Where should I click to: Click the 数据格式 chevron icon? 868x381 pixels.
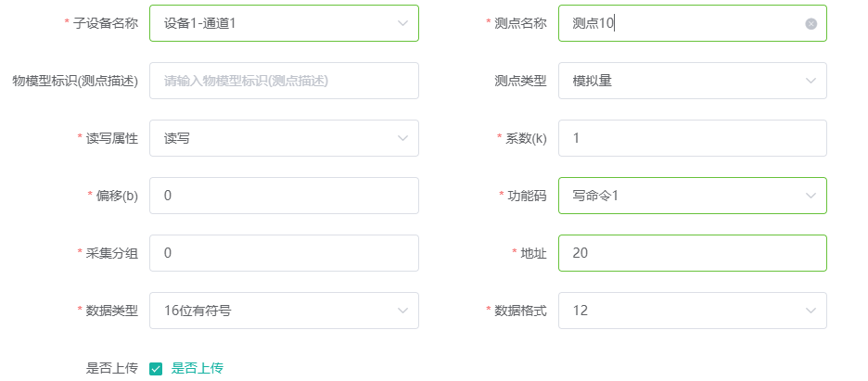(811, 311)
